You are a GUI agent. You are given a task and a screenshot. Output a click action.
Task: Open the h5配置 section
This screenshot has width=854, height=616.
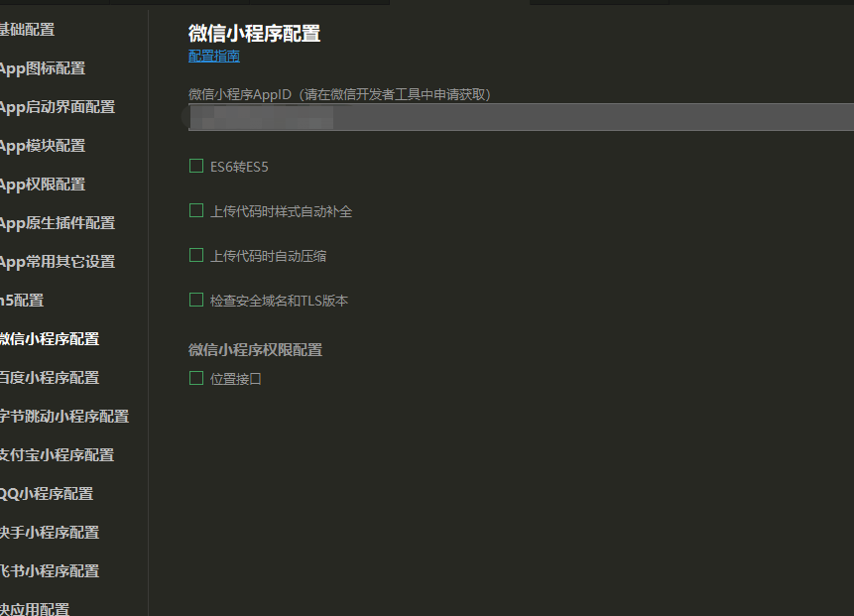[x=22, y=301]
